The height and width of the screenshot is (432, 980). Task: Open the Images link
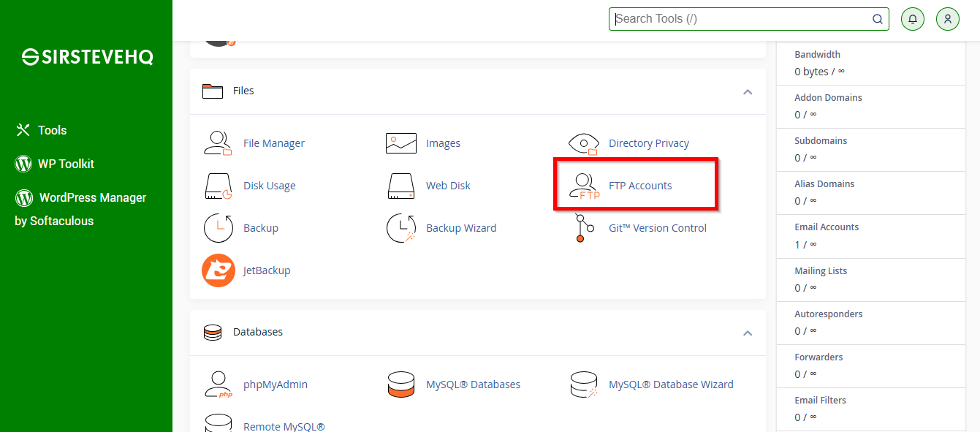pyautogui.click(x=444, y=143)
